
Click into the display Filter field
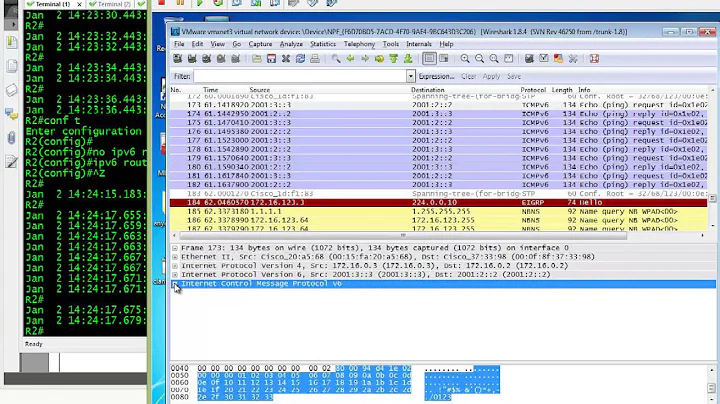300,76
